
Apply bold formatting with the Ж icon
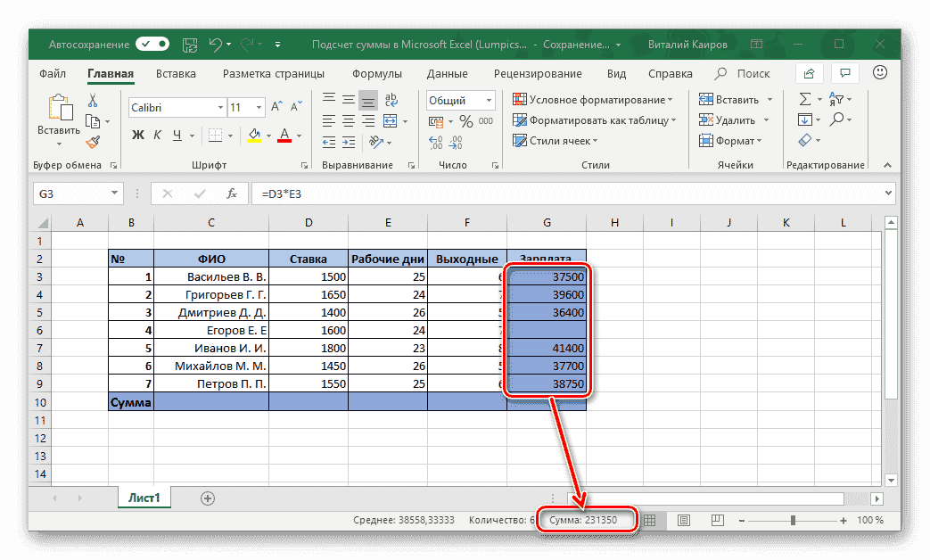click(x=136, y=136)
